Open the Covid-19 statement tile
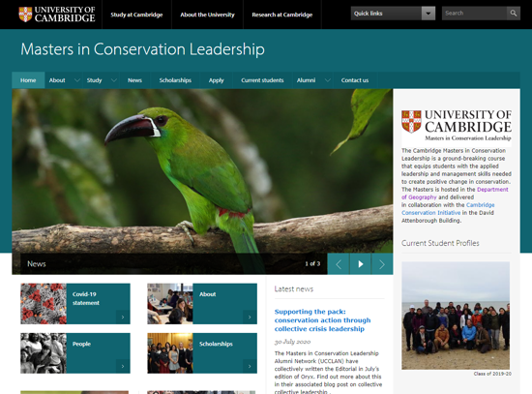This screenshot has height=394, width=532. (75, 304)
